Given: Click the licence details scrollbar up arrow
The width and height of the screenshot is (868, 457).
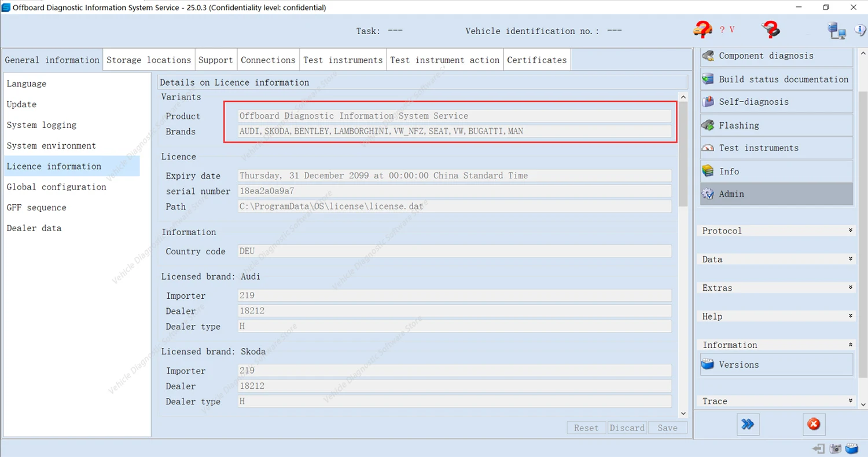Looking at the screenshot, I should tap(683, 97).
